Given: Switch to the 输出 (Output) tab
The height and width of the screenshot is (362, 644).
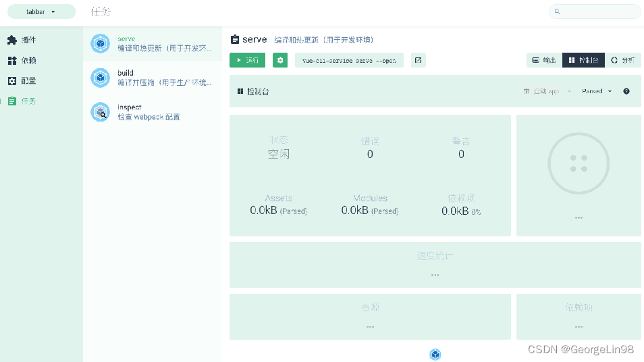Looking at the screenshot, I should [544, 60].
